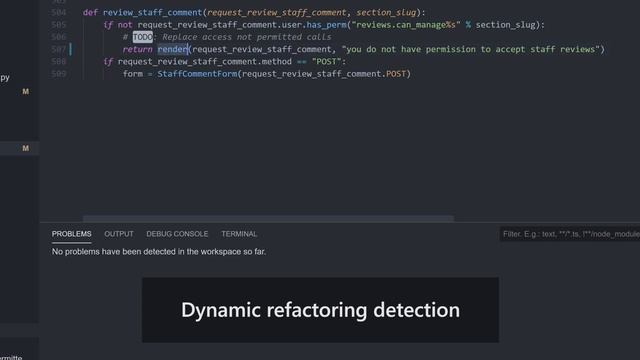Click 'has_perm' method call on line 505

point(326,24)
